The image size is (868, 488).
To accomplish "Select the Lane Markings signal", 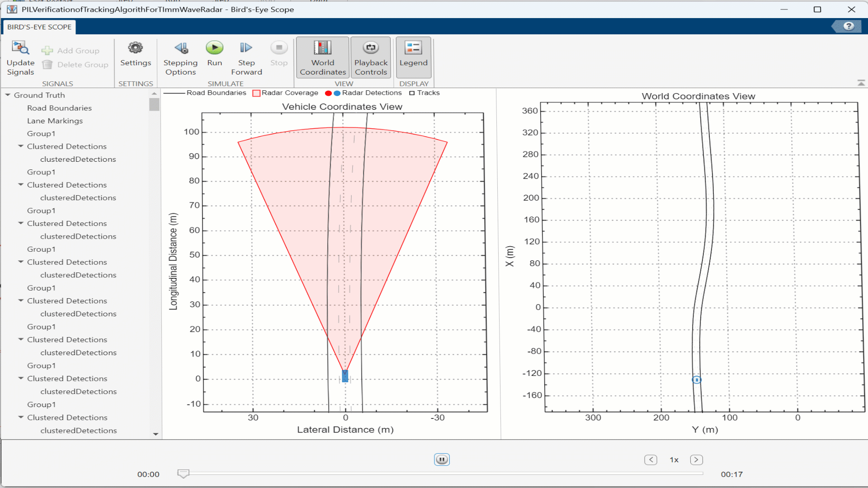I will [x=55, y=121].
